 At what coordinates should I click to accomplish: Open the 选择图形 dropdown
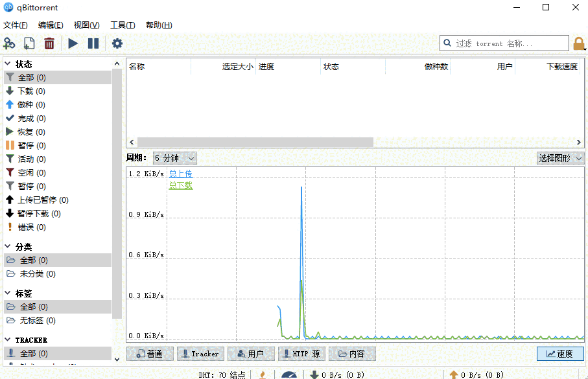pyautogui.click(x=560, y=157)
